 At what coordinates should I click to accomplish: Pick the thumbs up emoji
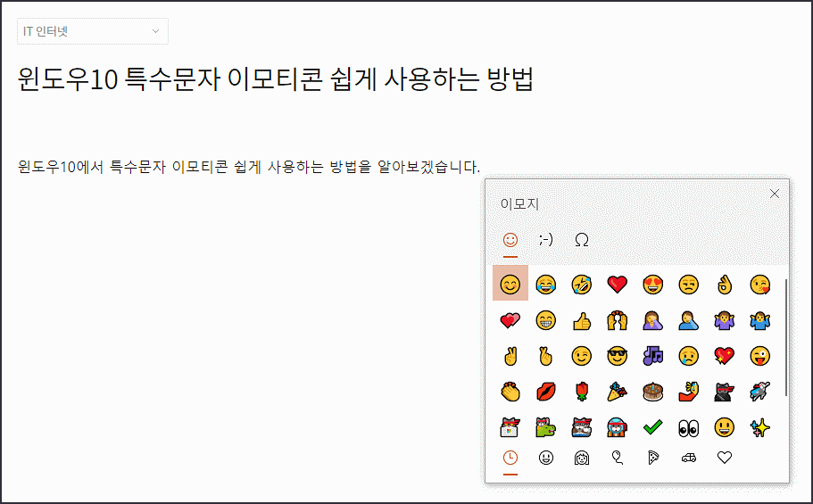click(x=582, y=321)
